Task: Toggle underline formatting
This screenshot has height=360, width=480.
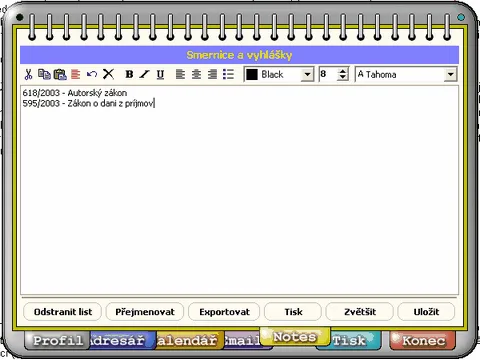Action: pos(160,74)
